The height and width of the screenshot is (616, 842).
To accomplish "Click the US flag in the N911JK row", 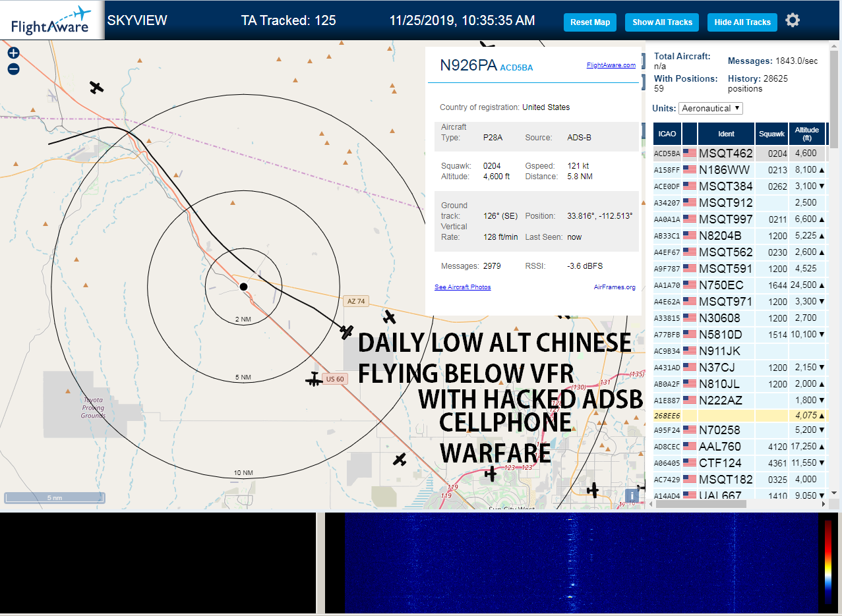I will (x=690, y=350).
